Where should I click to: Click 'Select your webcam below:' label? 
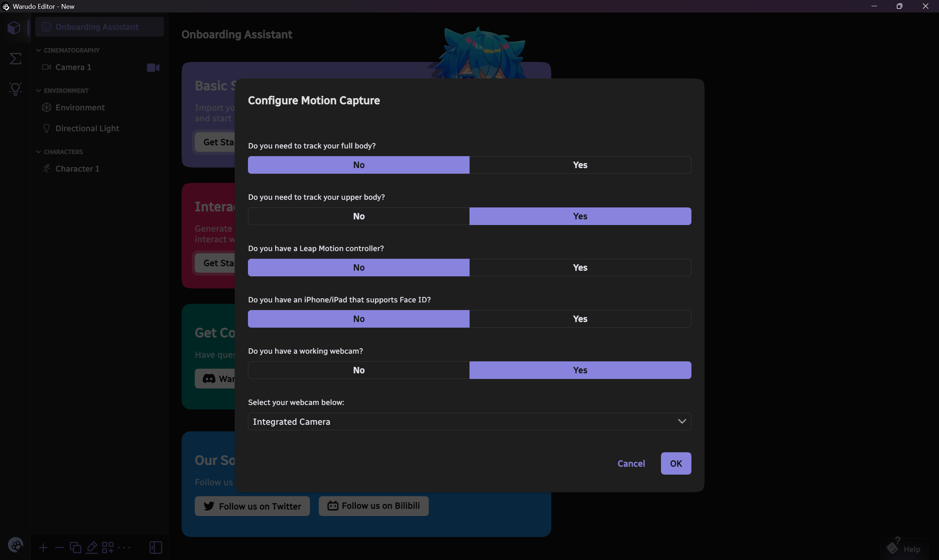coord(296,402)
